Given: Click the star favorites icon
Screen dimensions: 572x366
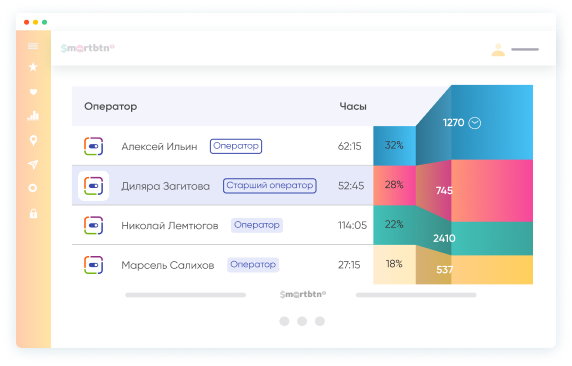Looking at the screenshot, I should [33, 67].
